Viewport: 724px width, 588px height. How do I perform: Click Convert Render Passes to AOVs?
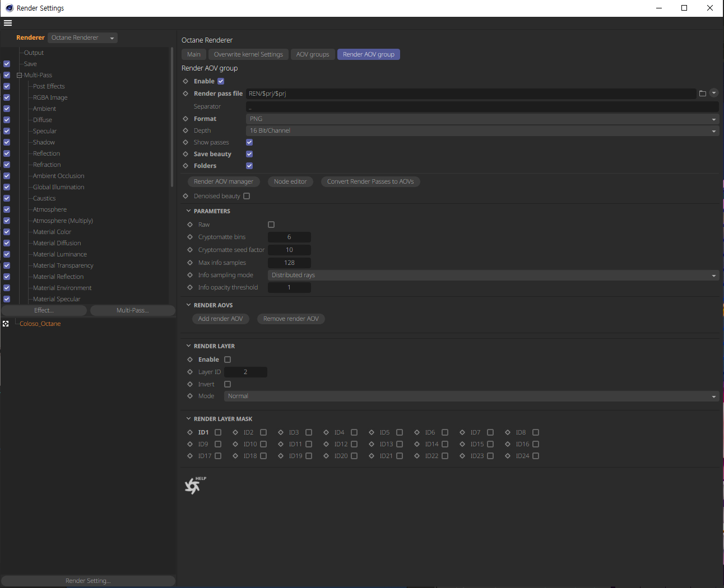click(370, 181)
